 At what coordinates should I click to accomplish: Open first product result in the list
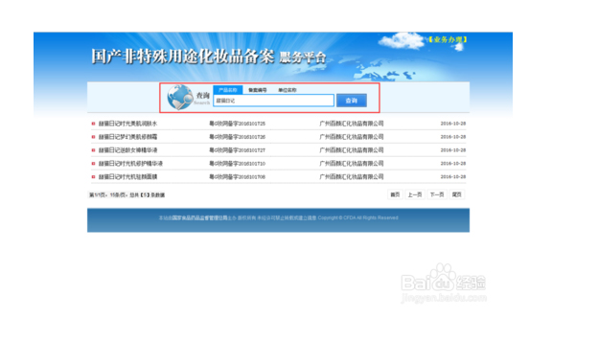coord(127,124)
